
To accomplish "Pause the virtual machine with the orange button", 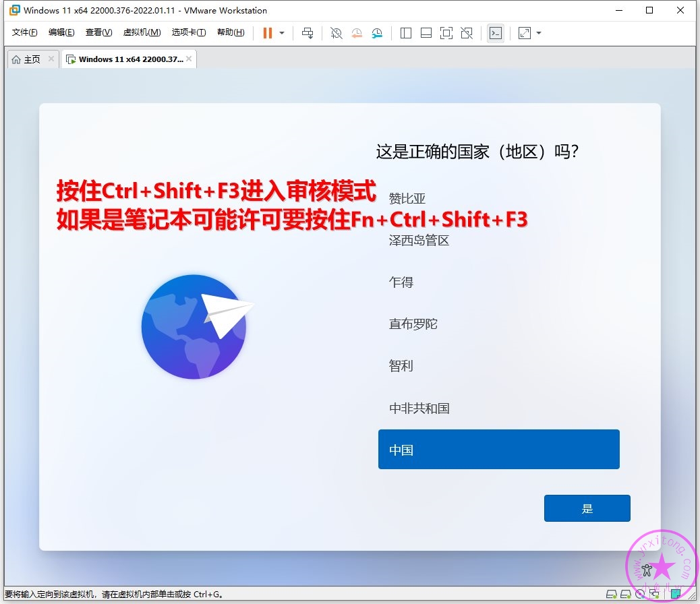I will pyautogui.click(x=268, y=33).
